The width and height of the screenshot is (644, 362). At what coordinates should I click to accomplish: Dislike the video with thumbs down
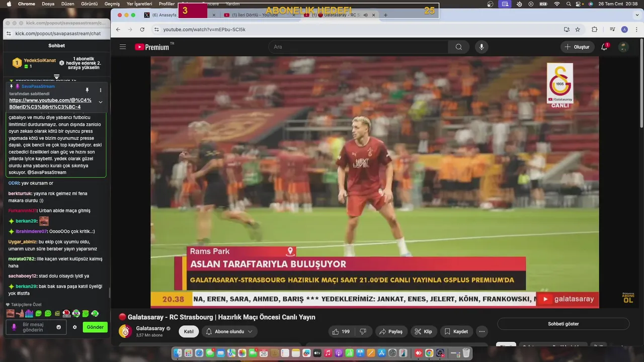click(363, 331)
